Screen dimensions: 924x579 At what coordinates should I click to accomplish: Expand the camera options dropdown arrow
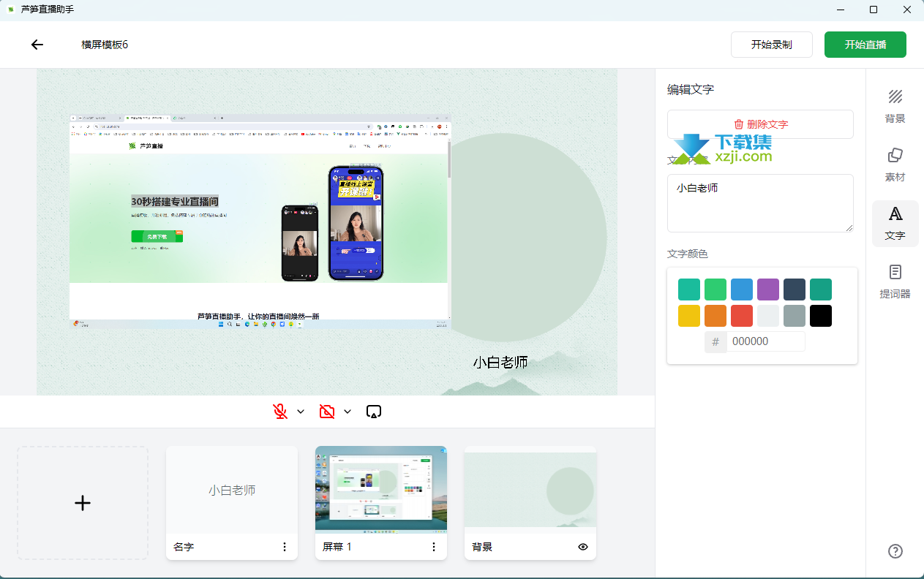pos(348,412)
